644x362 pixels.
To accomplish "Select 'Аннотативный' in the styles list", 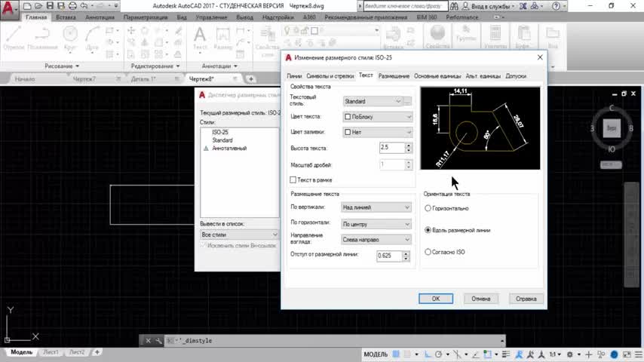I will [x=229, y=149].
